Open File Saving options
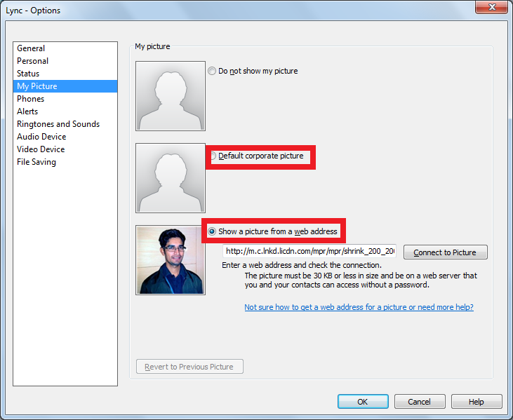 [65, 162]
